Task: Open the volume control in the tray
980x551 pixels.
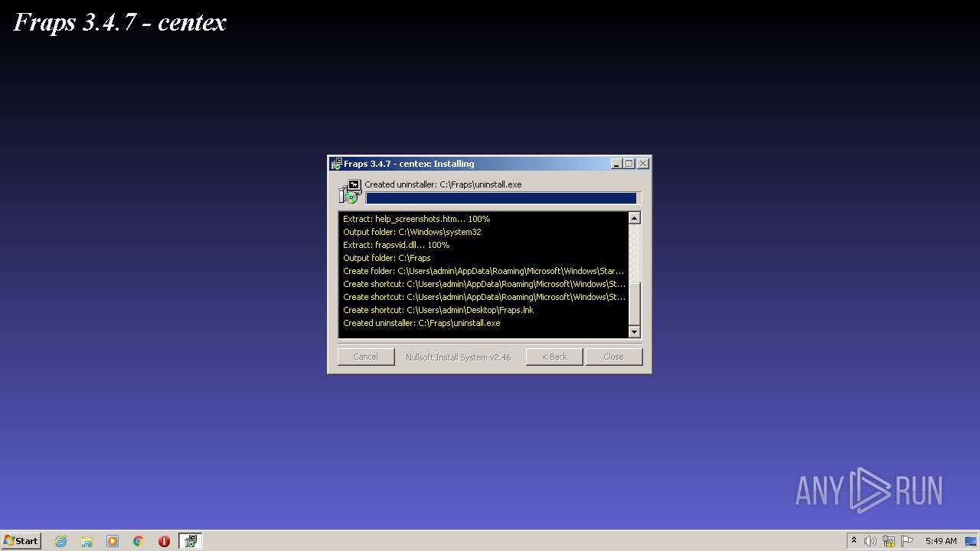Action: 871,541
